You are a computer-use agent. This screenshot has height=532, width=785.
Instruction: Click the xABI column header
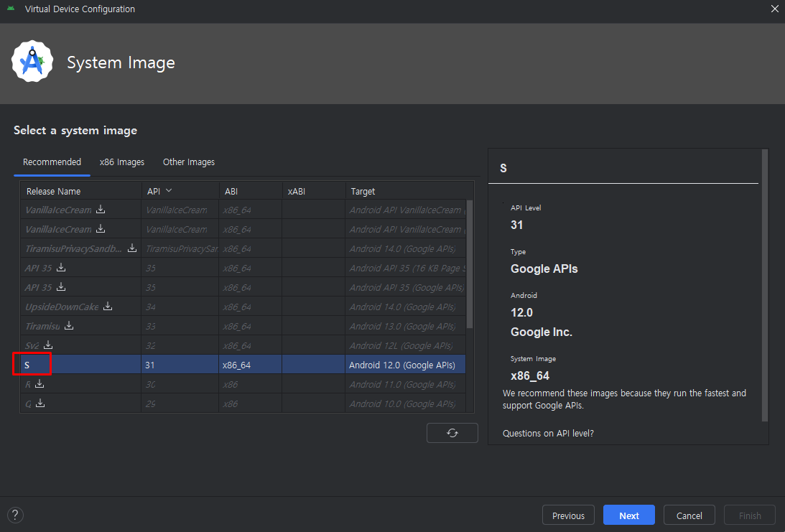point(313,191)
